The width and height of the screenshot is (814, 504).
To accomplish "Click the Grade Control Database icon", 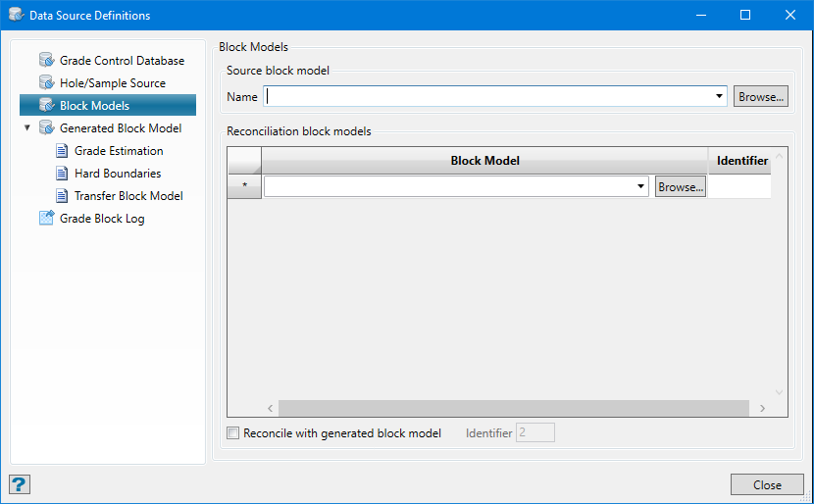I will pyautogui.click(x=46, y=61).
